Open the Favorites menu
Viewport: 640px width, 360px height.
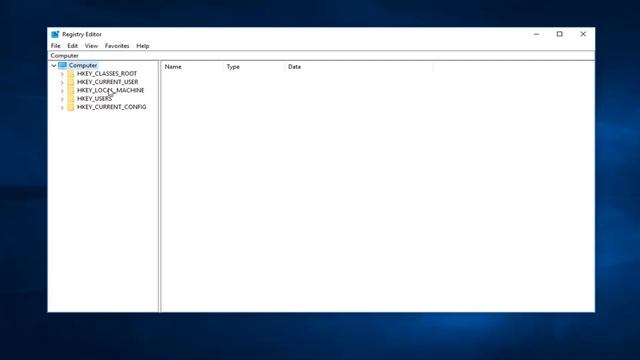pos(117,46)
